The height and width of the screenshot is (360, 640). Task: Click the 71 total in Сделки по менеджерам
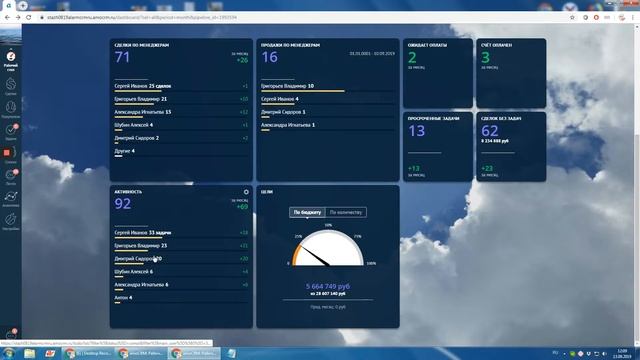(122, 57)
